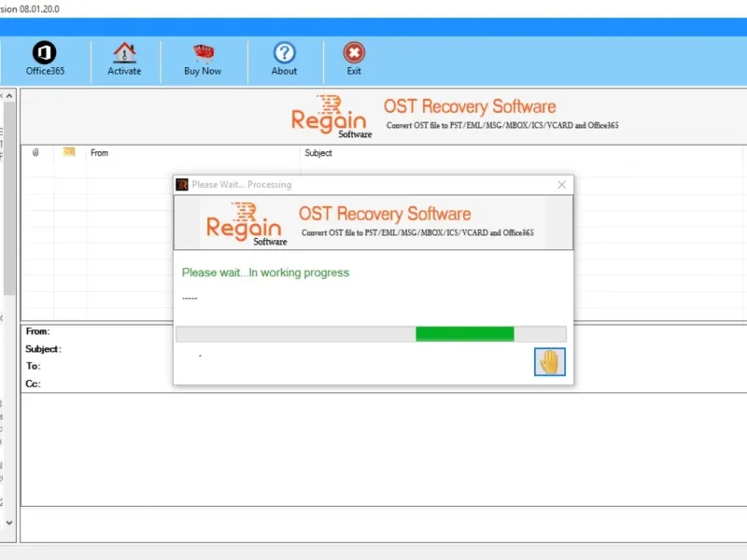The height and width of the screenshot is (560, 747).
Task: Click the Regain icon in dialog title bar
Action: click(x=182, y=184)
